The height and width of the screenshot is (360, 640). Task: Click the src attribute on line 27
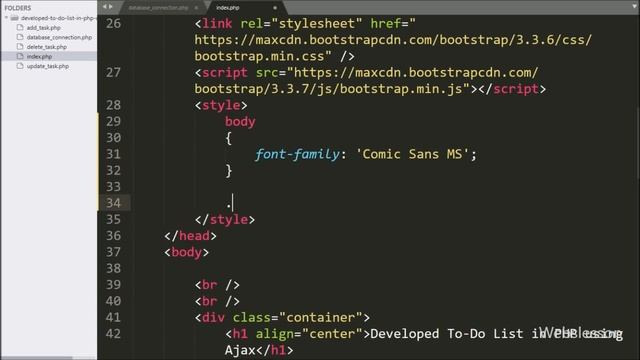point(267,73)
